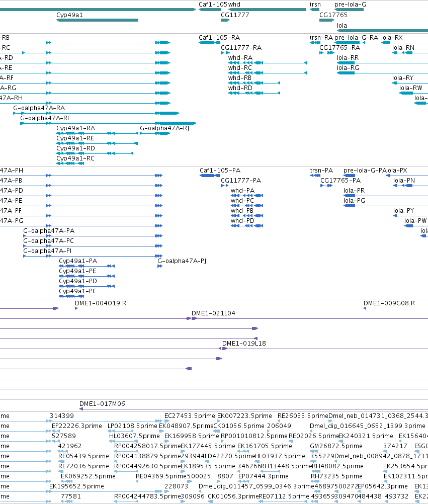Select the whd gene label in gene track
Screen dimensions: 428x504
[x=234, y=5]
